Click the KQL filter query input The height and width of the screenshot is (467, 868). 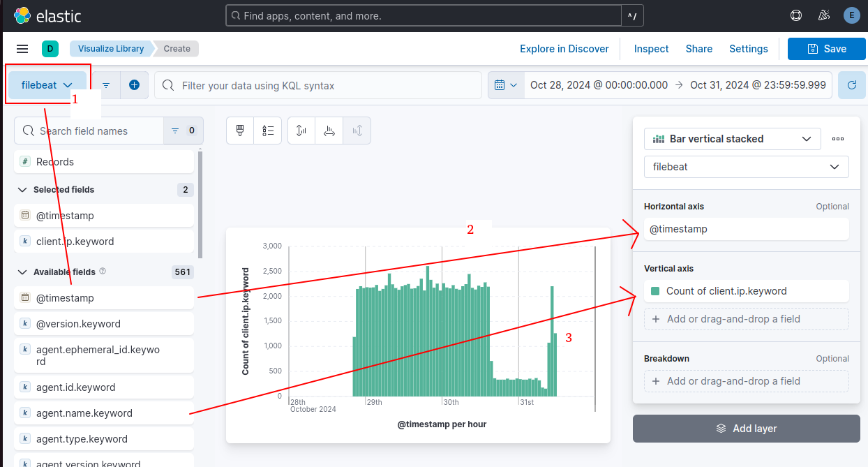[318, 85]
